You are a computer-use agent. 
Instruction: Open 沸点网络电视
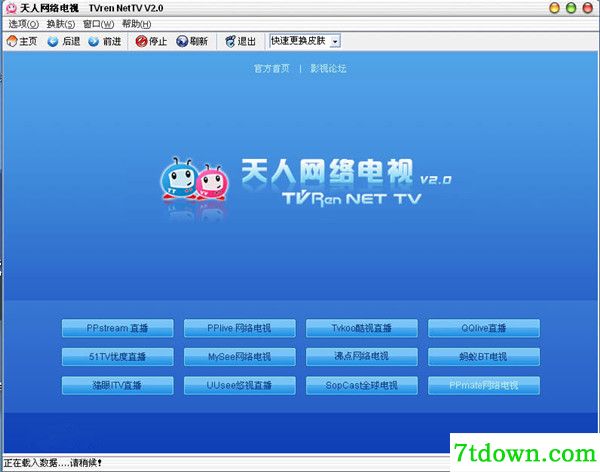pos(362,357)
